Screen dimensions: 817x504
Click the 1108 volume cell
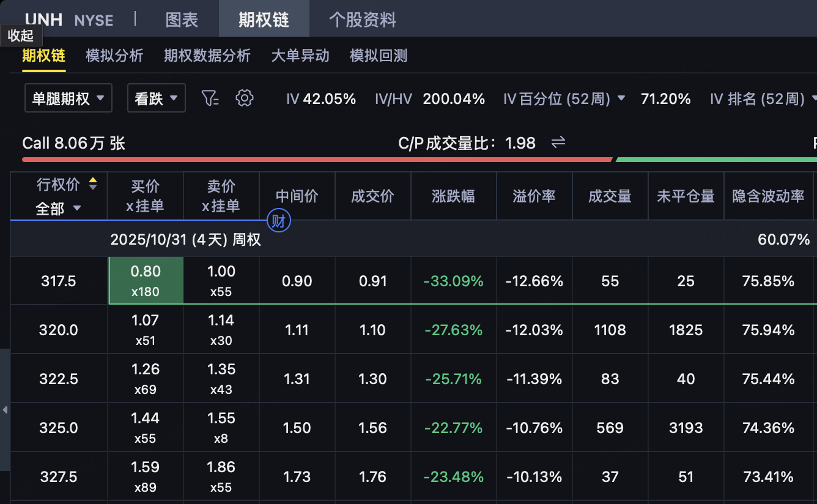pyautogui.click(x=610, y=330)
